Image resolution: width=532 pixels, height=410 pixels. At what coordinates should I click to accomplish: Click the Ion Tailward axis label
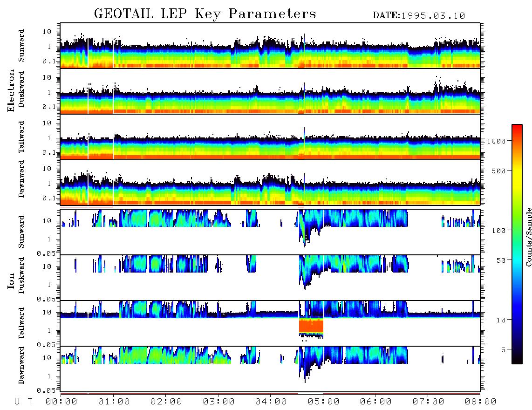(x=21, y=323)
